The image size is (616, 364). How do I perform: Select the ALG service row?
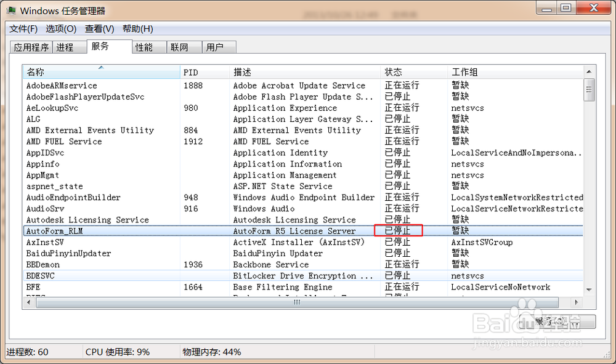(303, 119)
